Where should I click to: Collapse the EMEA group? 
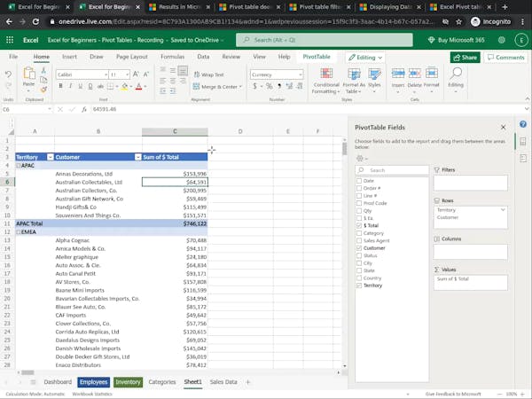coord(19,232)
